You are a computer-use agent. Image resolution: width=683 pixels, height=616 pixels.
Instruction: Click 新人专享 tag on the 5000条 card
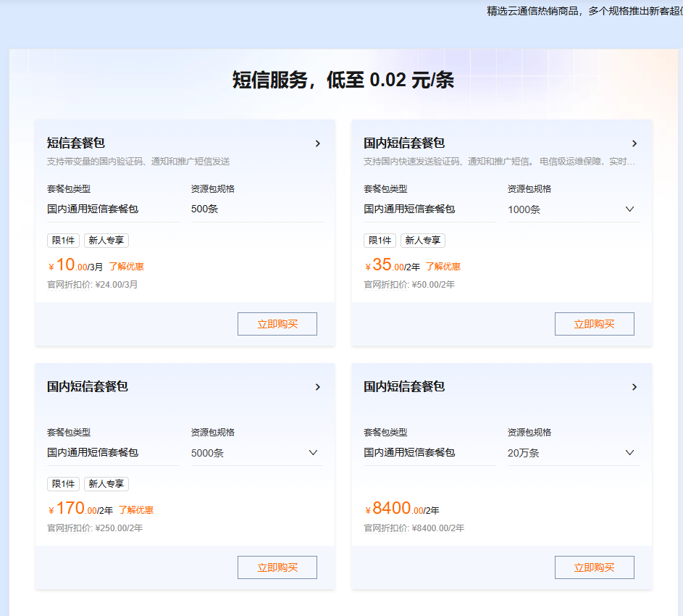(106, 484)
